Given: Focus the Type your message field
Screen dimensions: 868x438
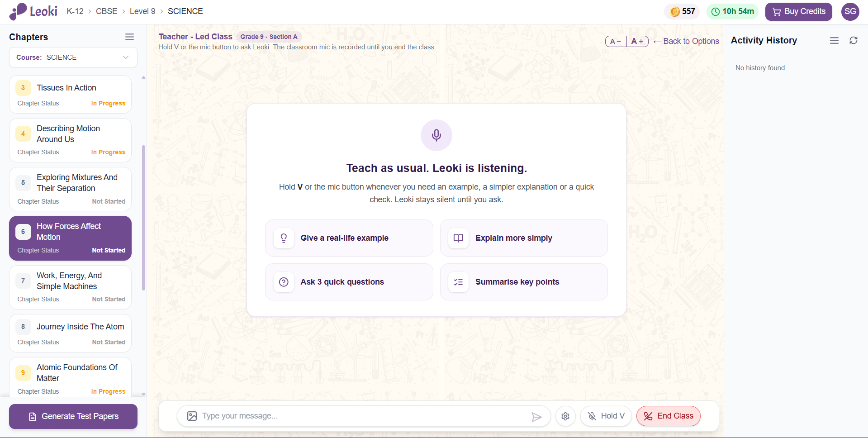Looking at the screenshot, I should 364,416.
